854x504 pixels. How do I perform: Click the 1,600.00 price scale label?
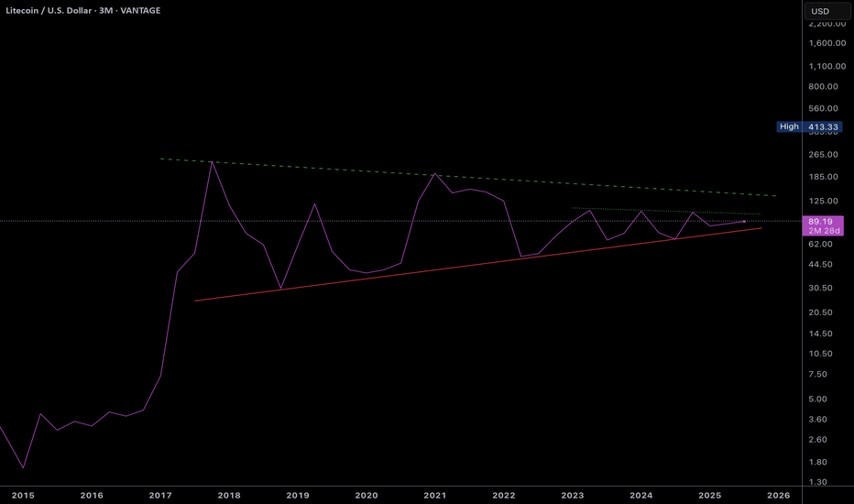tap(827, 43)
